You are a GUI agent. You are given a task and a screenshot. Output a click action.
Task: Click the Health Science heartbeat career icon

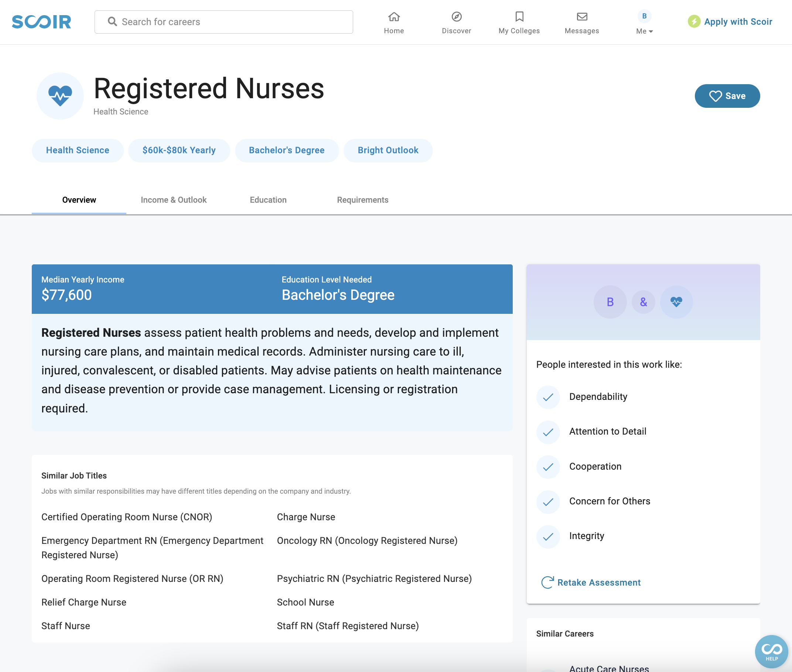[60, 96]
